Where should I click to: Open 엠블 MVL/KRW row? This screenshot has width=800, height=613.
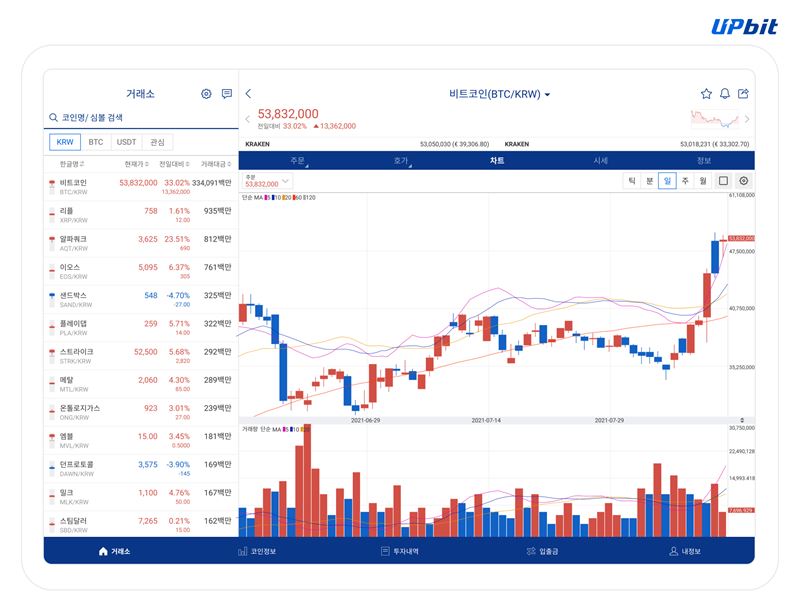tap(141, 440)
